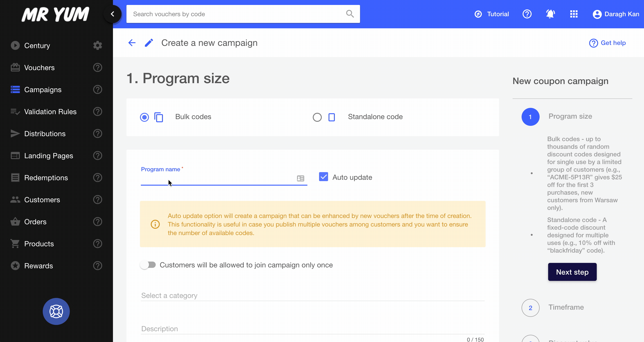Open help for Customers

(x=97, y=200)
